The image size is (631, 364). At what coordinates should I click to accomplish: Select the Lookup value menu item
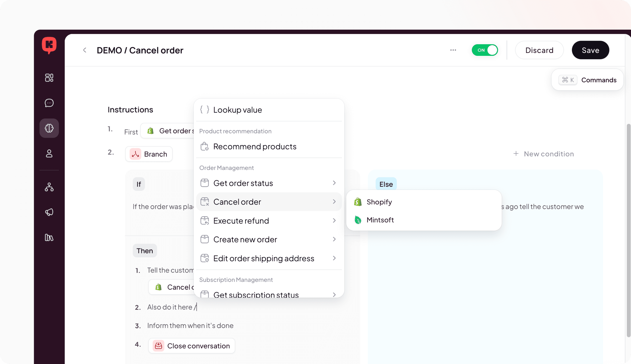(x=237, y=110)
